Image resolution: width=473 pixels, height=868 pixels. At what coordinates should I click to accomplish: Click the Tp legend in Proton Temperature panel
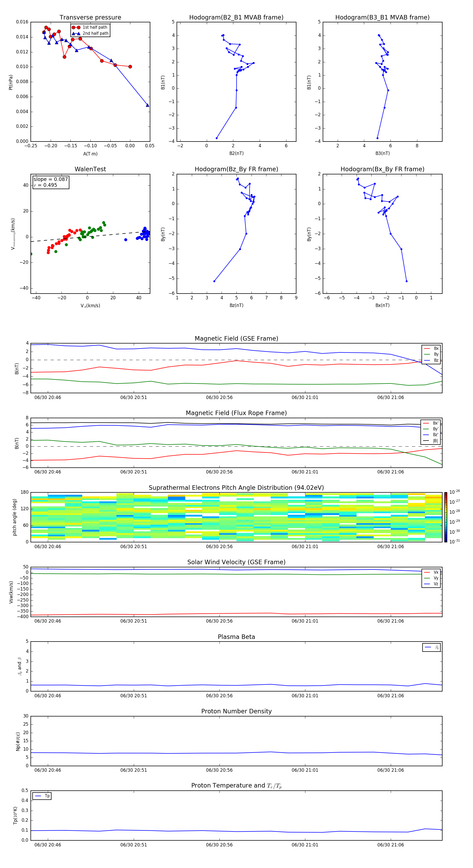42,796
